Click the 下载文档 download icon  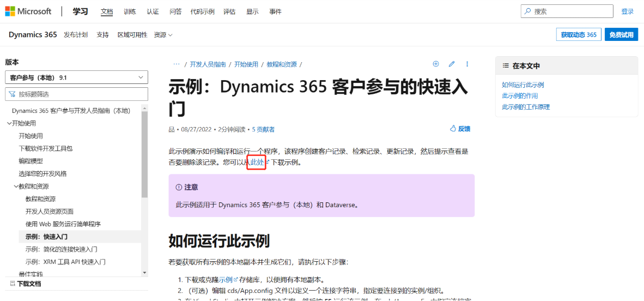(x=13, y=284)
